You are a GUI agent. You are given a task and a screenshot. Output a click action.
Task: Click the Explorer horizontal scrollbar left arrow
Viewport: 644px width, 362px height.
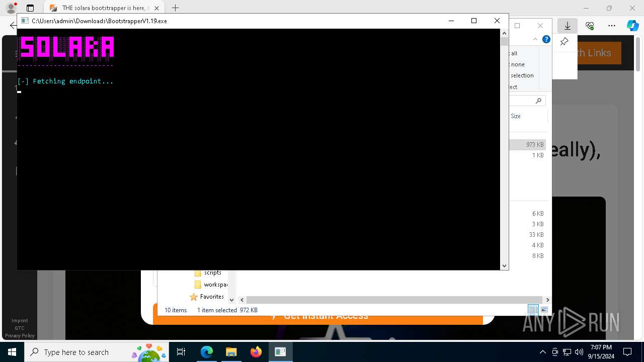pos(242,300)
